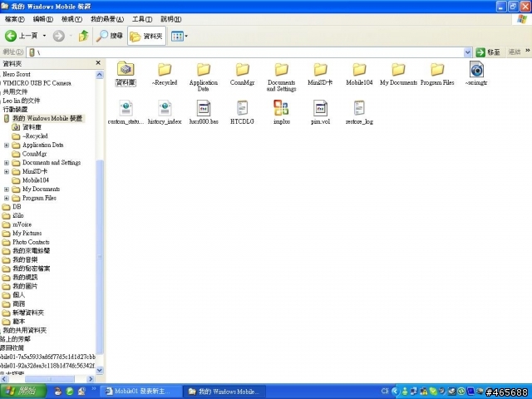Select the ~Recycled folder icon in file pane
The height and width of the screenshot is (399, 532).
(165, 69)
